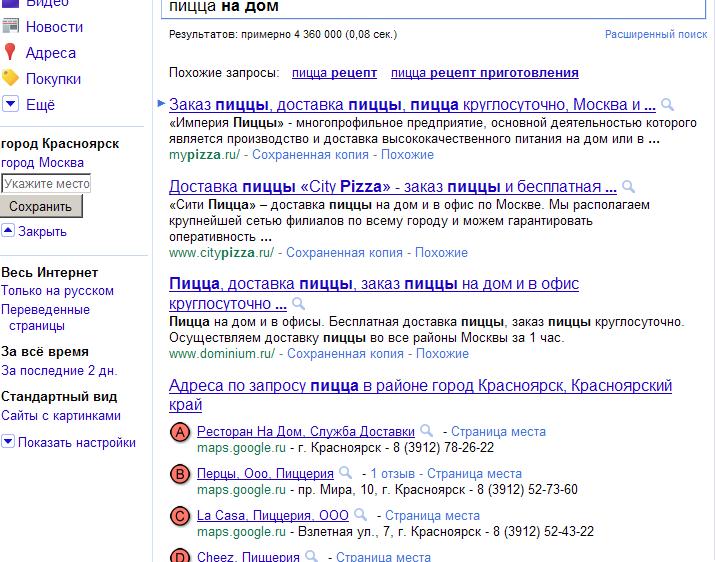Click the Сохранить button

click(x=41, y=206)
